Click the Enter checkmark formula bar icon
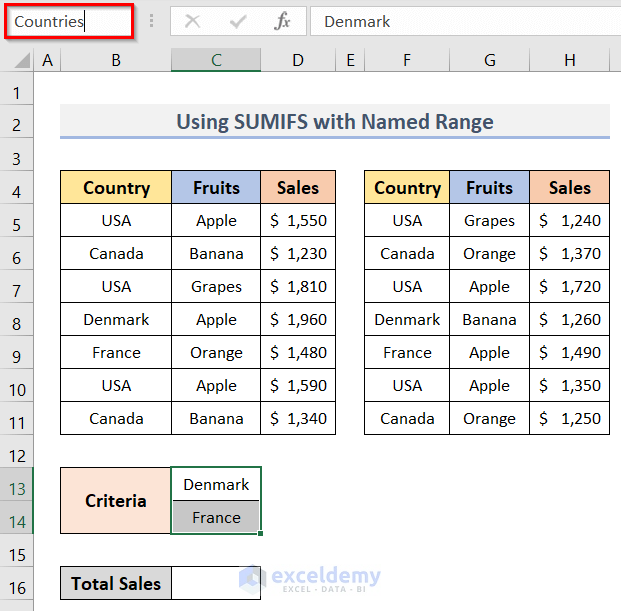The image size is (621, 611). pyautogui.click(x=238, y=21)
